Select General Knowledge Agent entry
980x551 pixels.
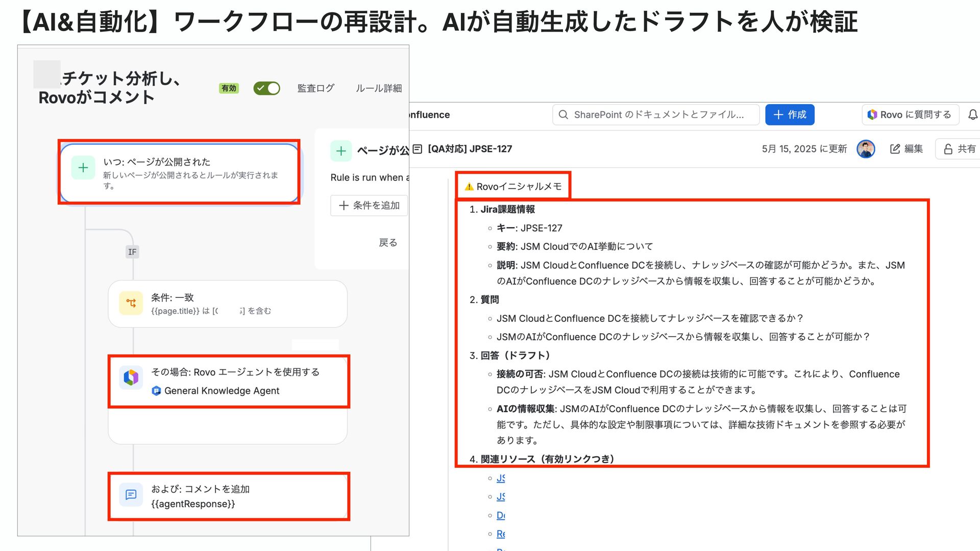[221, 391]
